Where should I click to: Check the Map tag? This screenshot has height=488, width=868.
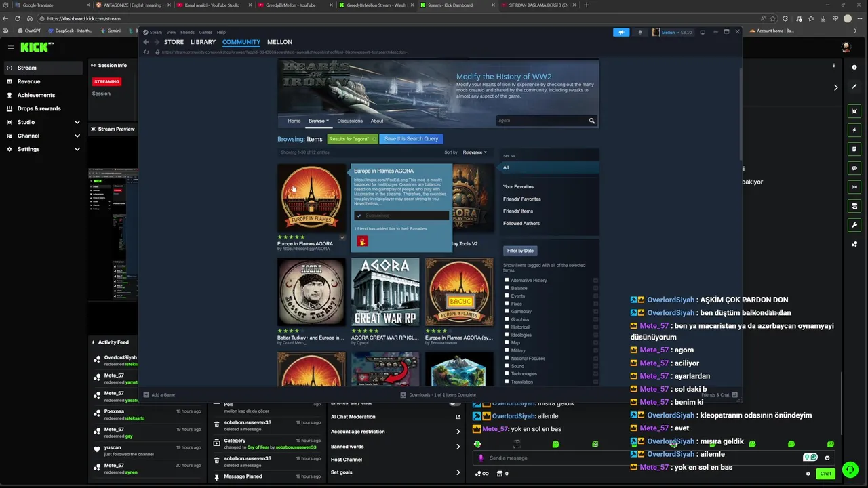(x=507, y=342)
